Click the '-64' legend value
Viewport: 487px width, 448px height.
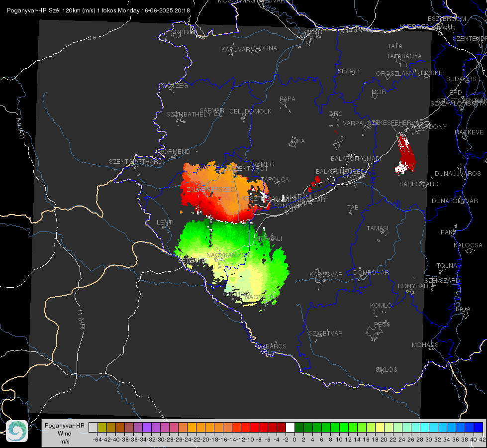(97, 440)
